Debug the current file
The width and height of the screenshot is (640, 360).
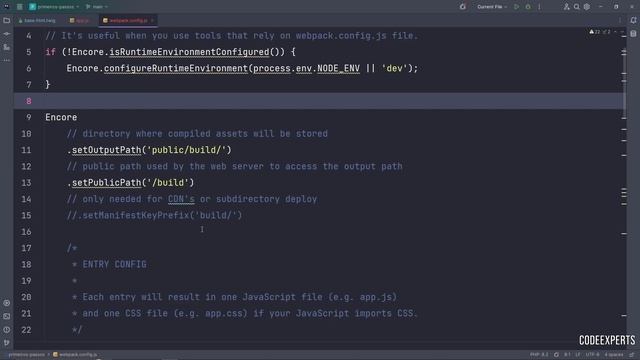pos(528,7)
